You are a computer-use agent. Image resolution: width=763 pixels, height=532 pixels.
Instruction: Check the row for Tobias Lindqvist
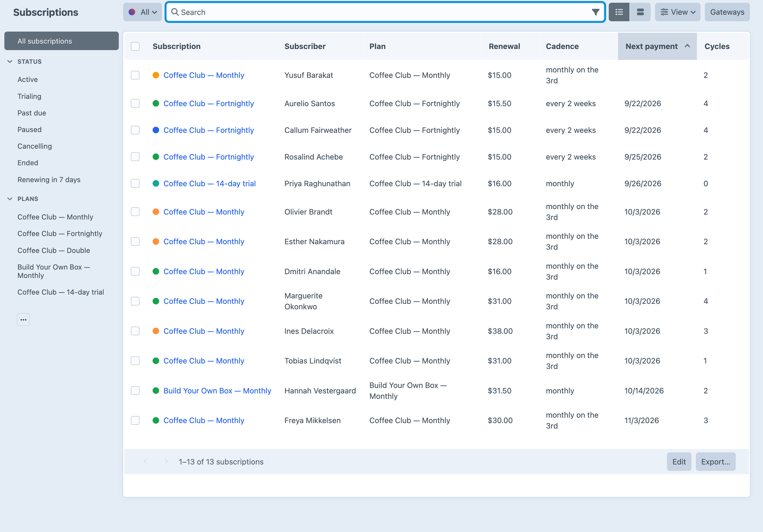coord(135,361)
